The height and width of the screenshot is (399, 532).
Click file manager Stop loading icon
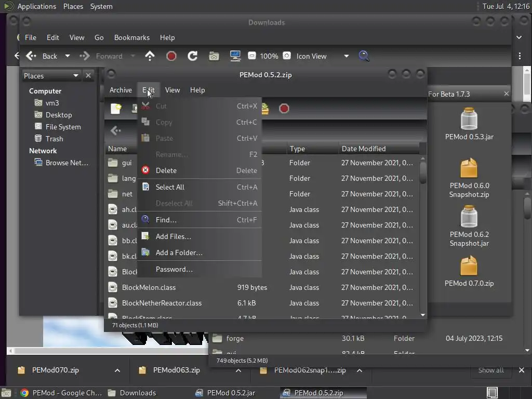tap(171, 56)
